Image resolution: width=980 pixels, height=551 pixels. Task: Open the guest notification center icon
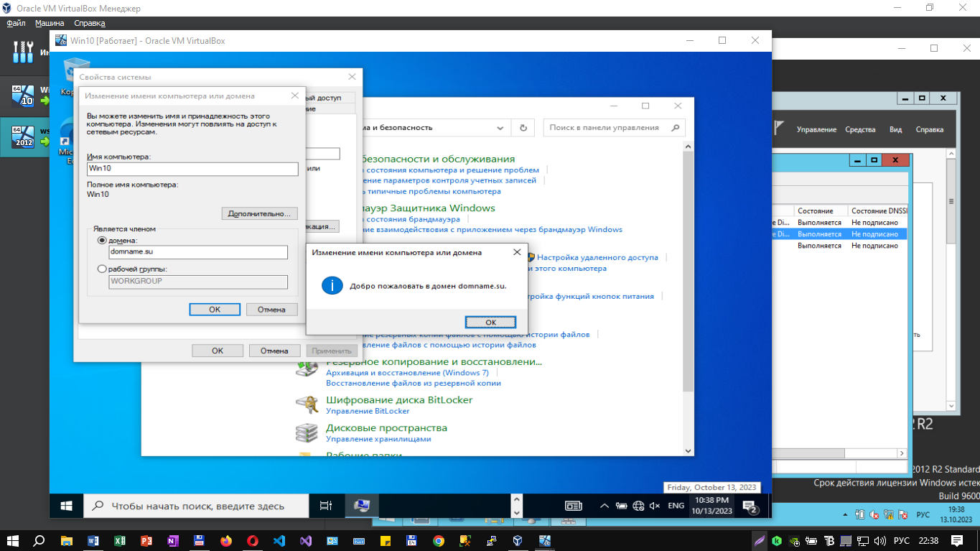[750, 506]
